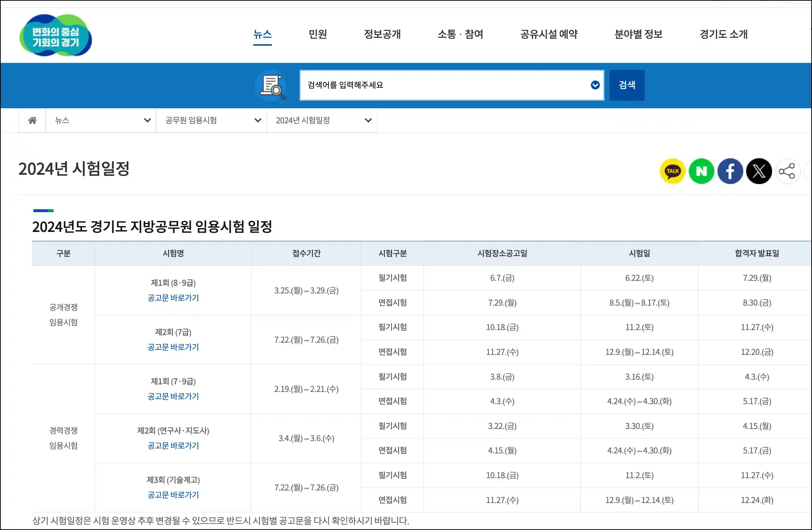
Task: Expand the 2024년 시험일정 breadcrumb dropdown
Action: (x=322, y=120)
